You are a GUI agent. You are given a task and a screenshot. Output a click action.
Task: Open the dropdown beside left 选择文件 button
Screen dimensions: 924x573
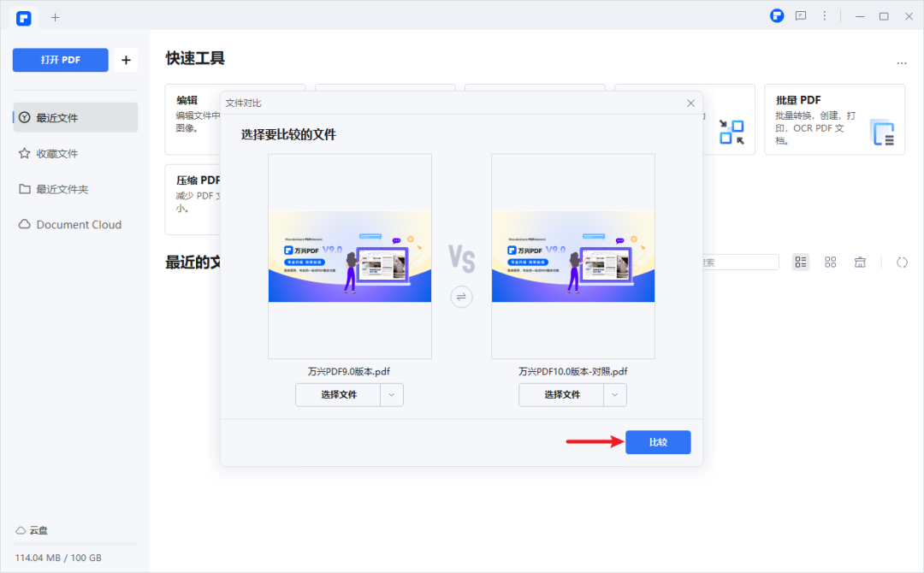(392, 394)
